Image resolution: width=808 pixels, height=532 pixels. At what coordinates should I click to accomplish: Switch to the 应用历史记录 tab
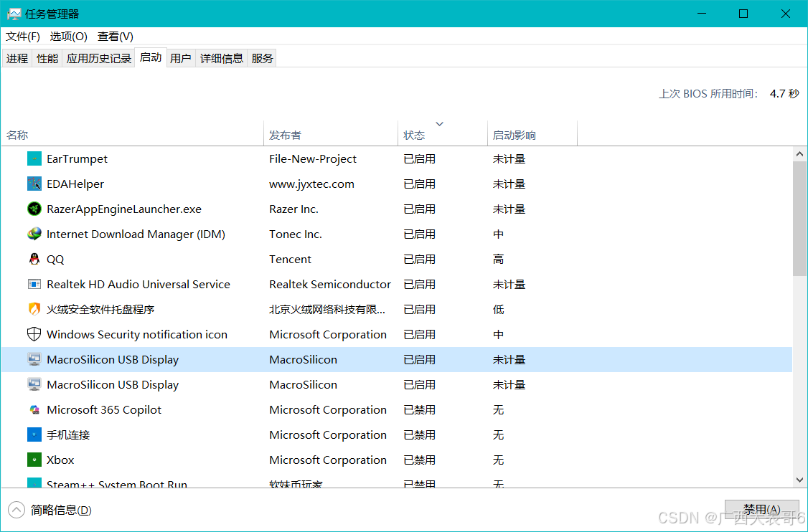98,59
